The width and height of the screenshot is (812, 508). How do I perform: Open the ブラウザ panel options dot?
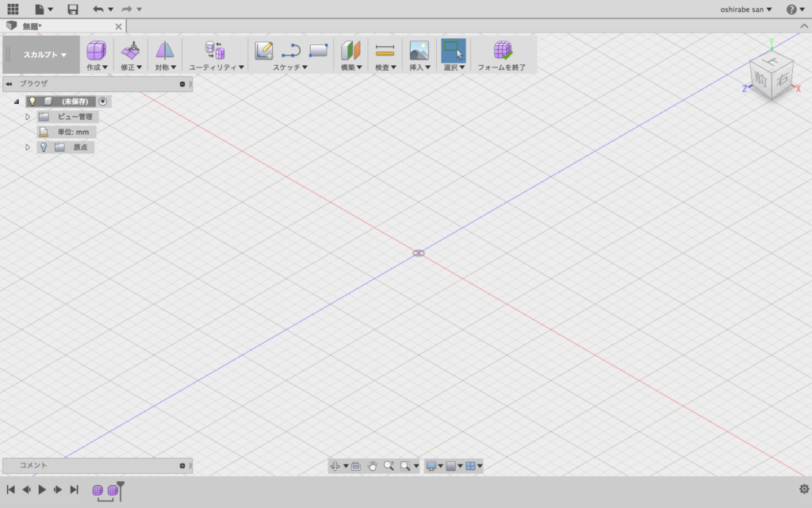182,84
